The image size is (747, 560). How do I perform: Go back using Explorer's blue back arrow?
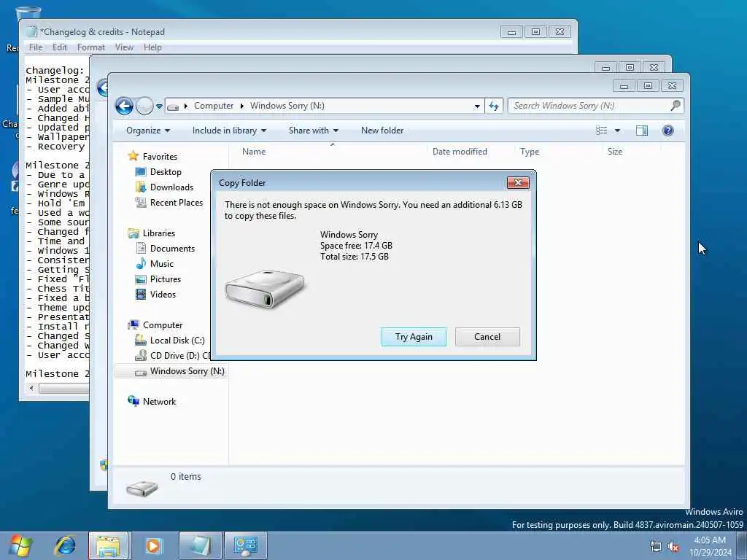point(124,106)
